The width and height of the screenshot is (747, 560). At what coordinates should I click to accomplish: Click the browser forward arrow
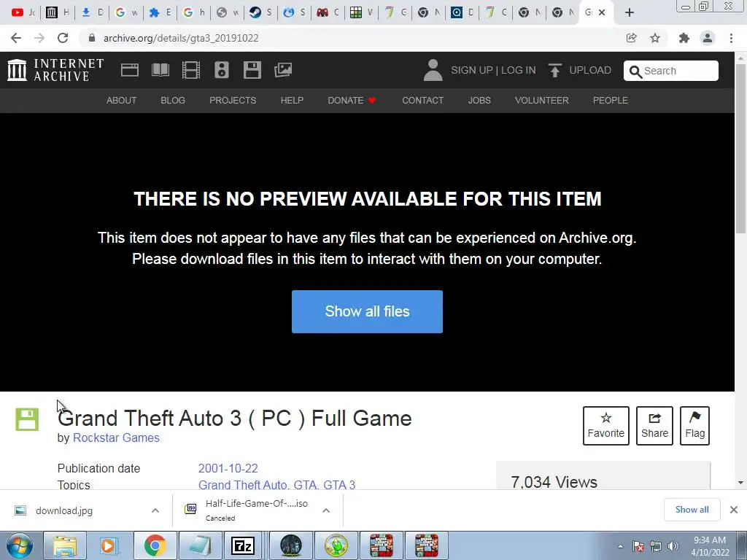[39, 38]
